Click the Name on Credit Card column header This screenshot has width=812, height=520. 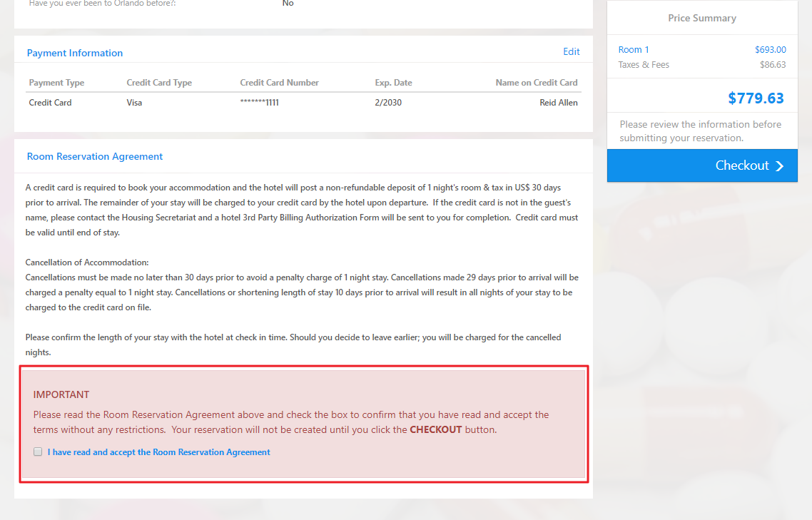[x=537, y=82]
